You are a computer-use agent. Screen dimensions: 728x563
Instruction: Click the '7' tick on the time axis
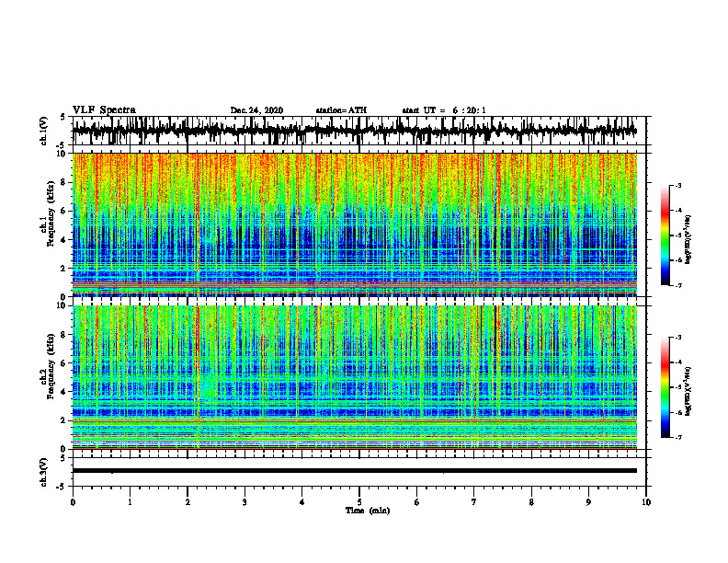[x=474, y=502]
